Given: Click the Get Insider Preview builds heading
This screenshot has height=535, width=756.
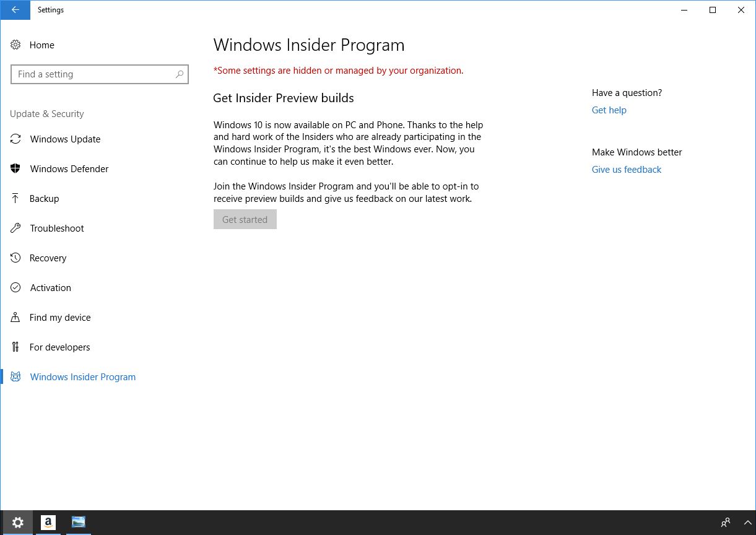Looking at the screenshot, I should click(284, 98).
